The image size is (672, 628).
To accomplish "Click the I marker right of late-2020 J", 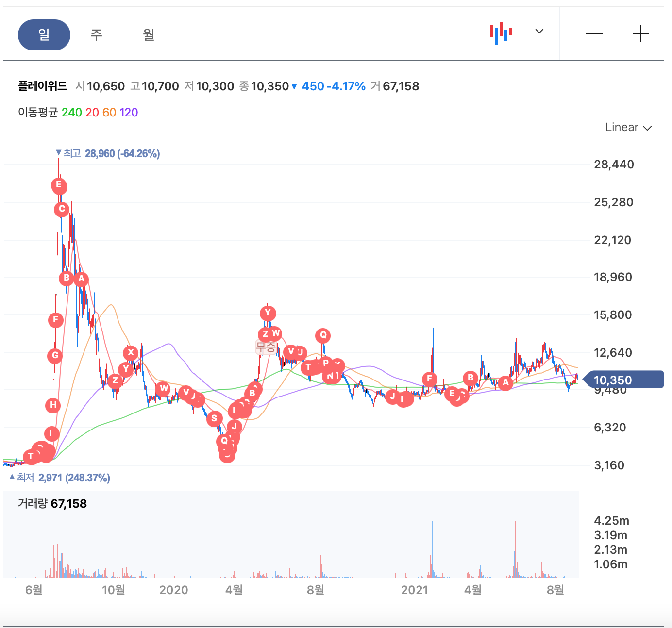I will 403,399.
